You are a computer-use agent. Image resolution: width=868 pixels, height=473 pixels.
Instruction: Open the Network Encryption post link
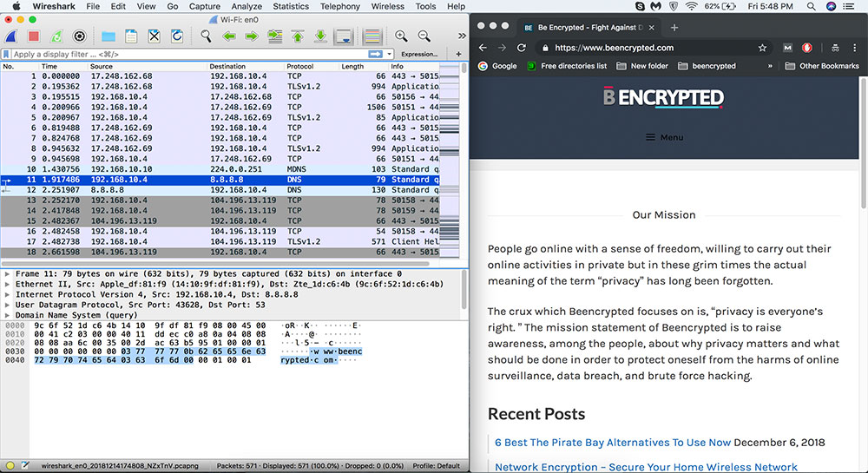click(x=646, y=467)
